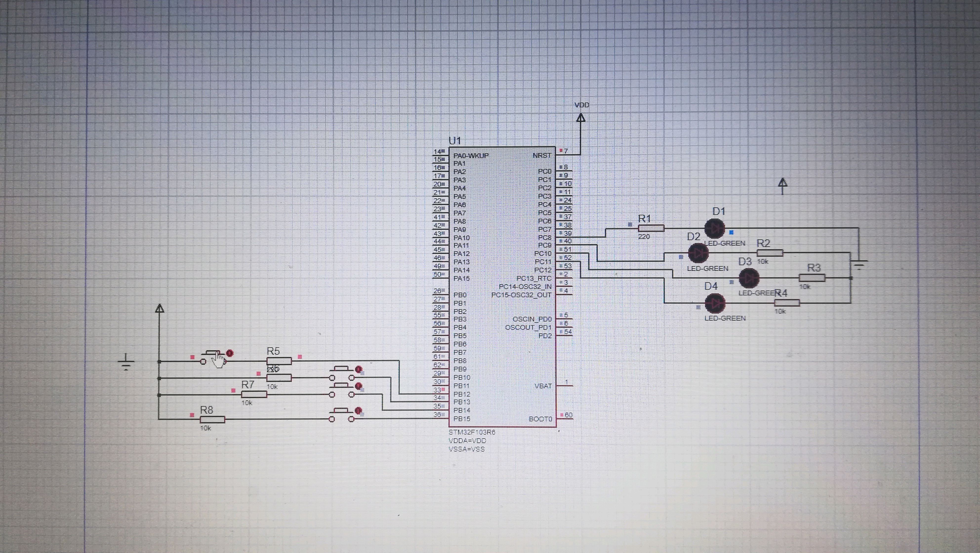Select the VDD power terminal arrow
This screenshot has width=980, height=553.
(581, 118)
